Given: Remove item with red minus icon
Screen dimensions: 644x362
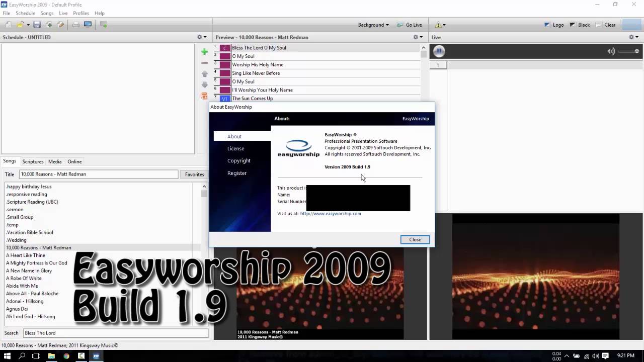Looking at the screenshot, I should (x=204, y=63).
